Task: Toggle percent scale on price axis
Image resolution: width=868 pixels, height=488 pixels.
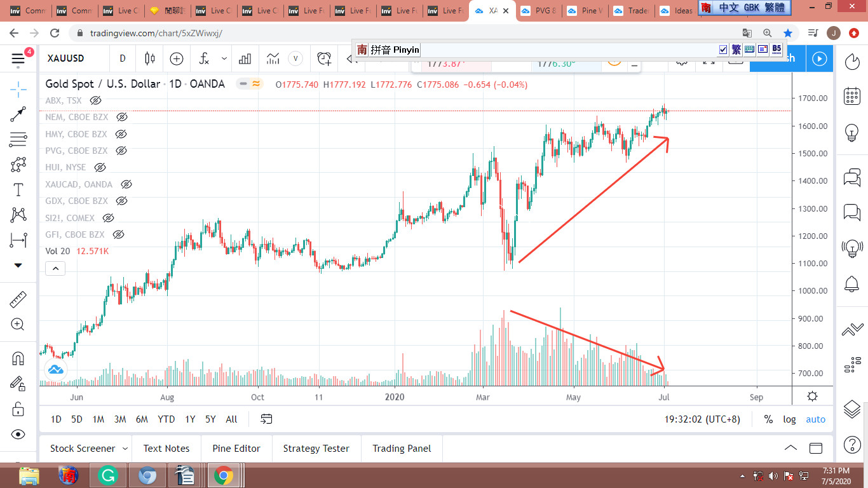Action: pyautogui.click(x=768, y=419)
